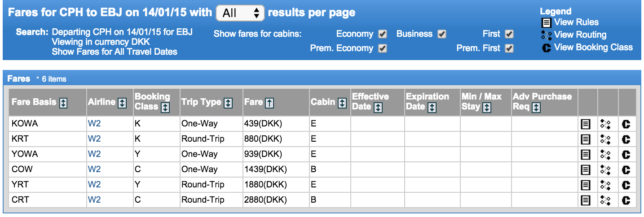Sort by Trip Type column
Image resolution: width=644 pixels, height=217 pixels.
coord(228,103)
